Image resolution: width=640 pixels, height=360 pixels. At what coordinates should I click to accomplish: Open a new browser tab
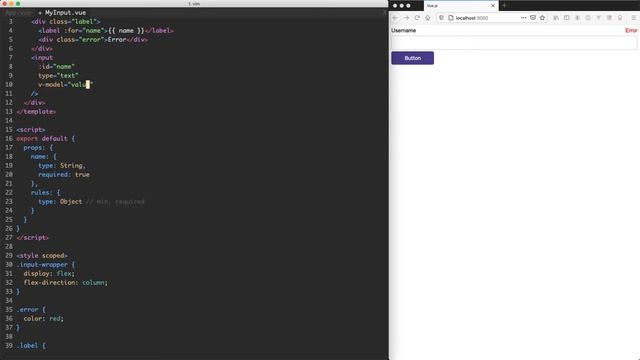(504, 5)
